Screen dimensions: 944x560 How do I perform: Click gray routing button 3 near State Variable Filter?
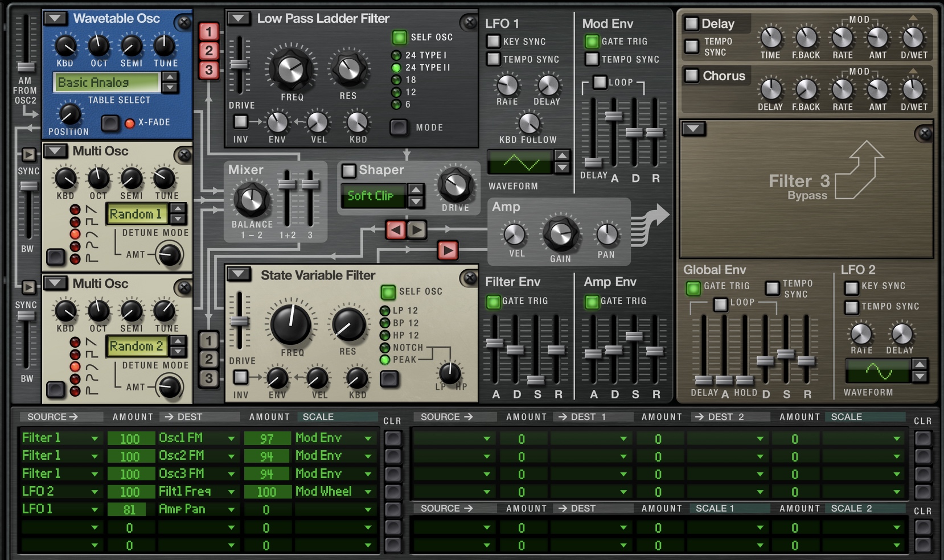tap(209, 378)
